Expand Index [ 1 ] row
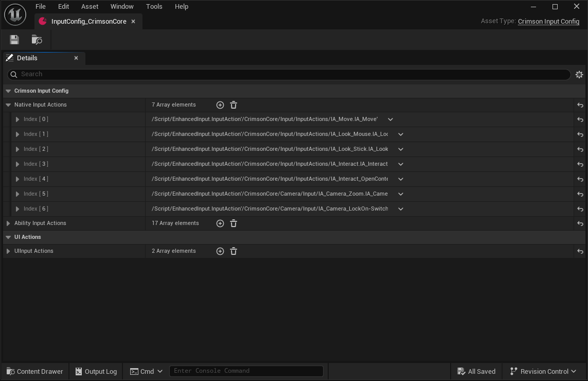The height and width of the screenshot is (381, 588). tap(17, 134)
